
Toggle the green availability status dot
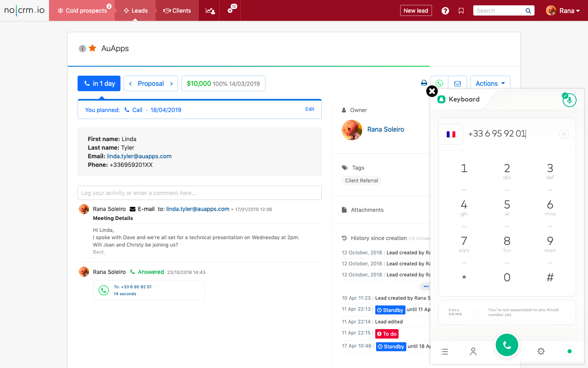pos(569,351)
